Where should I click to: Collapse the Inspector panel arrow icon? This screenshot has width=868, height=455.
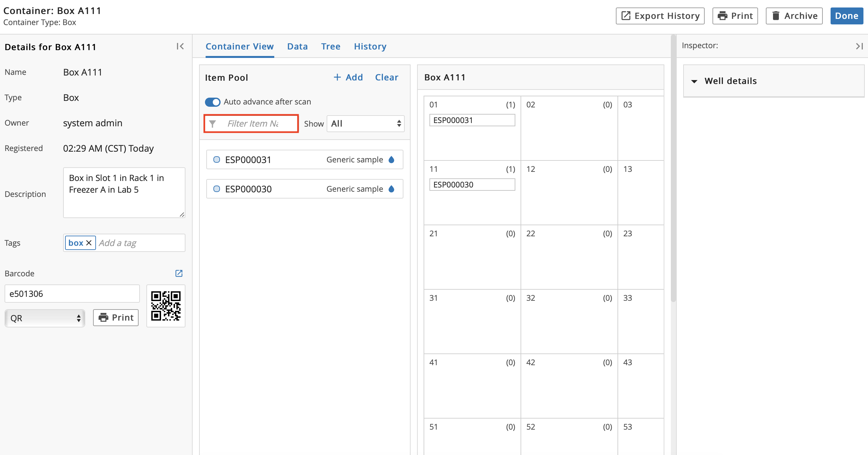[859, 46]
